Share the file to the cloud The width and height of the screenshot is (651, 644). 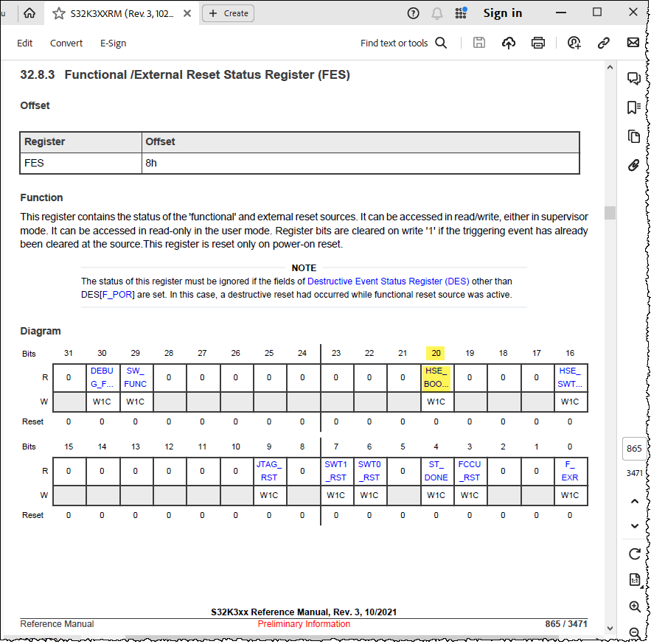tap(509, 43)
